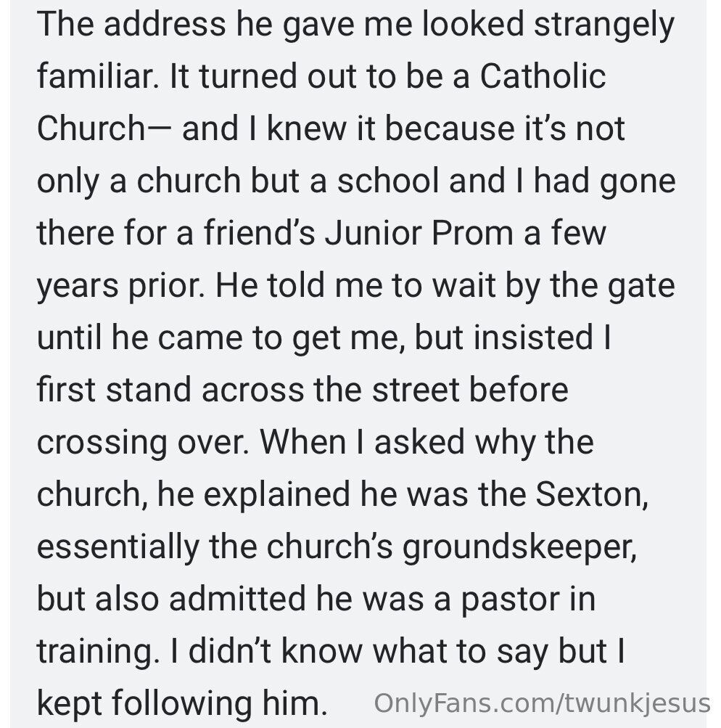This screenshot has height=728, width=721.
Task: Click the word "familiar"
Action: (96, 77)
